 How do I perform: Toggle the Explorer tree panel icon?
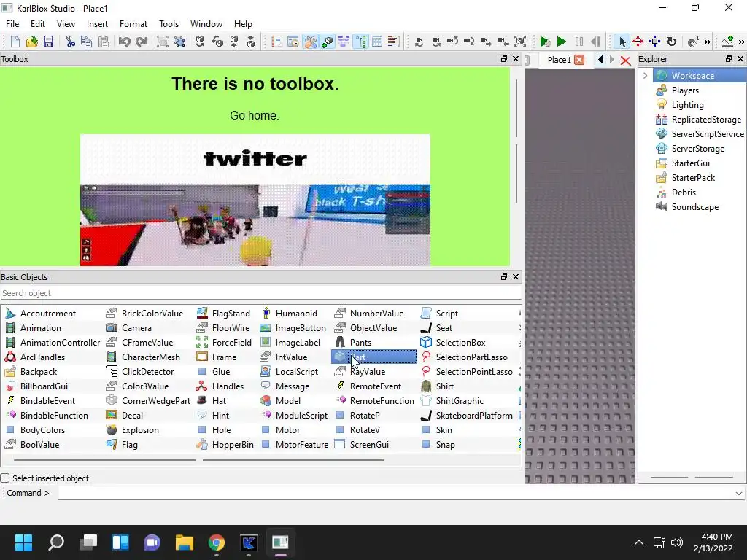point(360,42)
